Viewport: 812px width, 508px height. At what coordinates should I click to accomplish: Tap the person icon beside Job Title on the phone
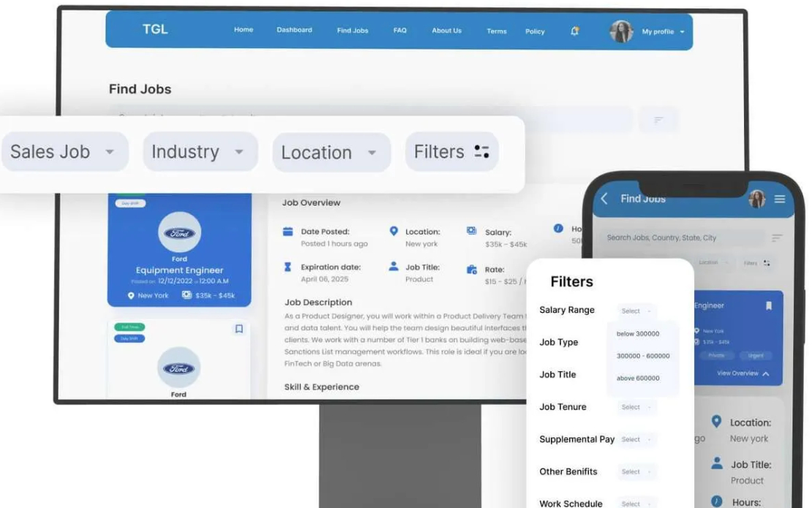(x=717, y=463)
